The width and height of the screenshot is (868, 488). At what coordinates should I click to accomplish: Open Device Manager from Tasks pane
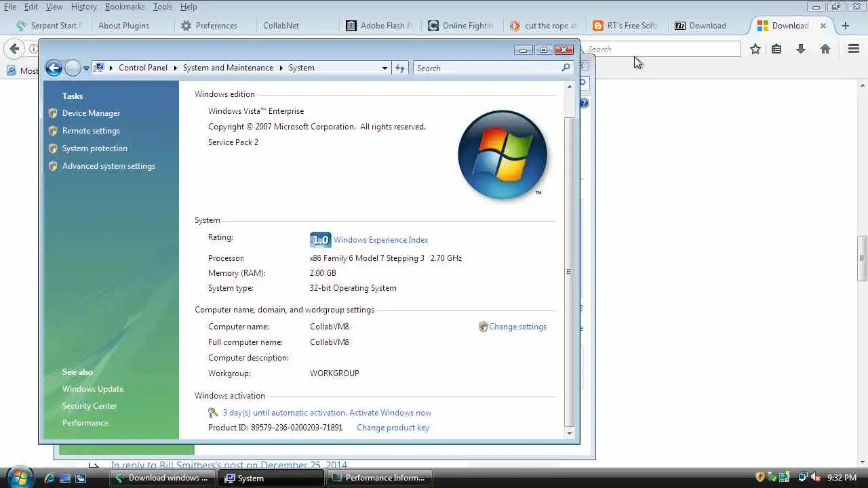[x=91, y=113]
